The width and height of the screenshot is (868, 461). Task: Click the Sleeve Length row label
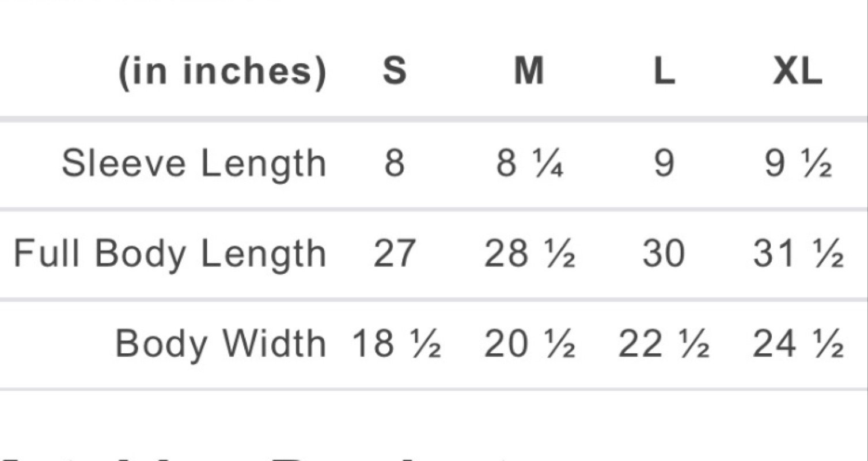[194, 164]
